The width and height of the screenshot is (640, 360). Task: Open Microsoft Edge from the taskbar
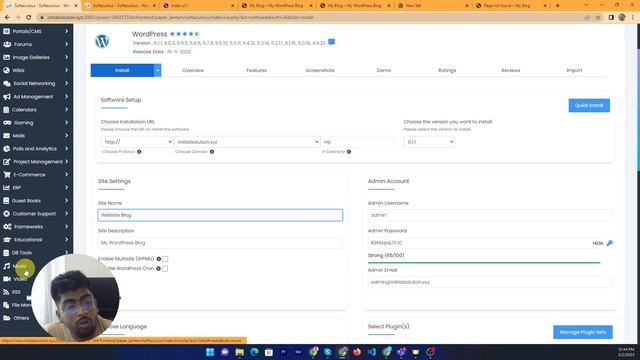(254, 352)
